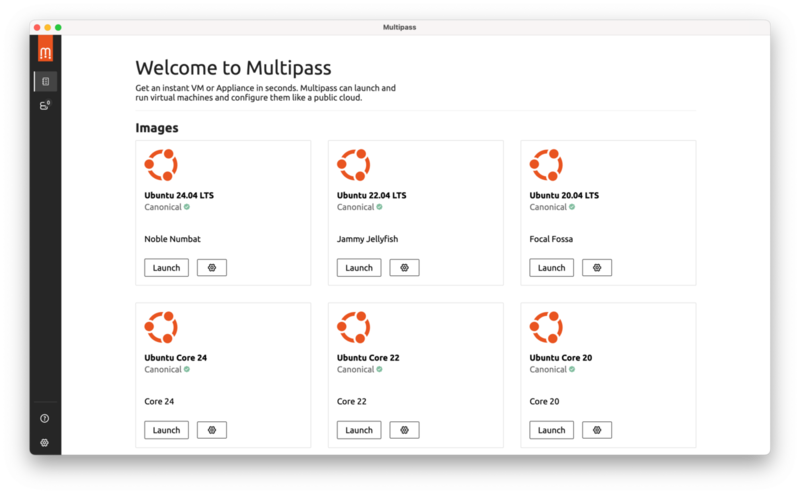800x494 pixels.
Task: Click verified badge on Ubuntu 22.04 LTS card
Action: coord(380,207)
